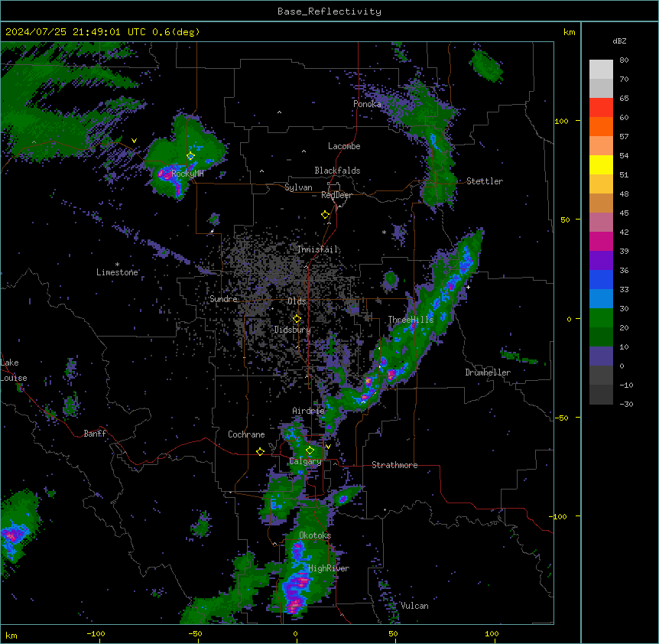This screenshot has width=659, height=644.
Task: Click the HighRiver city label
Action: [329, 568]
